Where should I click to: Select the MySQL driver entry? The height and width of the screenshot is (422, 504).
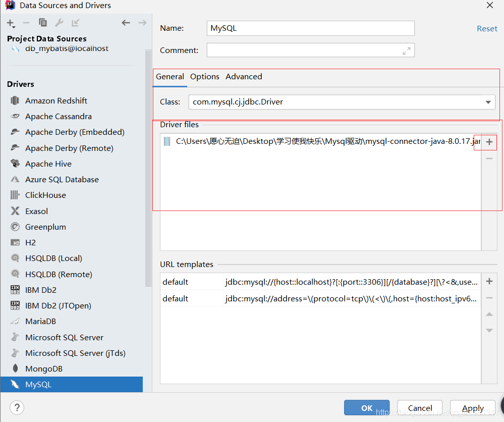coord(72,384)
